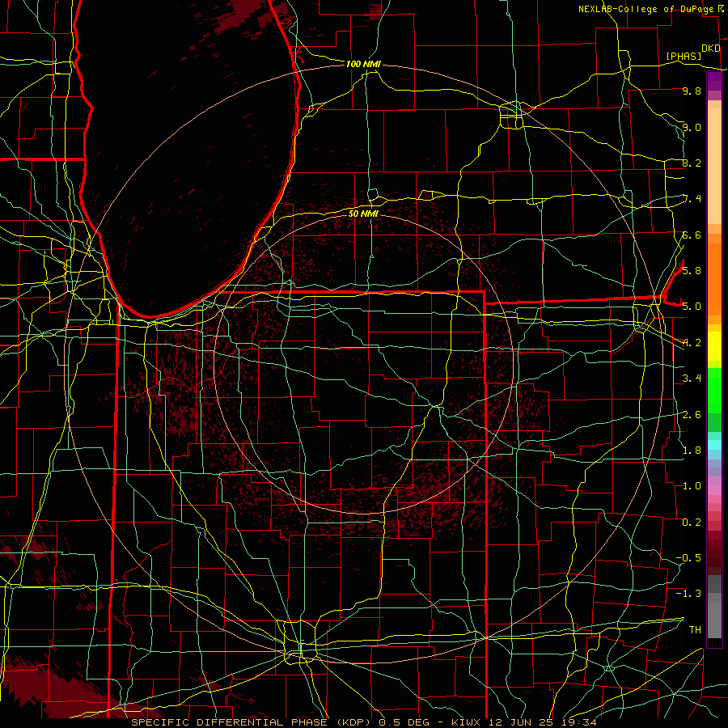The image size is (728, 728).
Task: Click the [PHAS] legend header
Action: click(684, 56)
